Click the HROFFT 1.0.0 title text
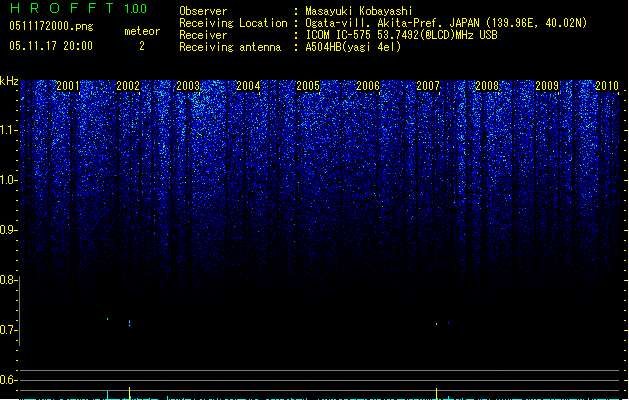 [x=78, y=8]
